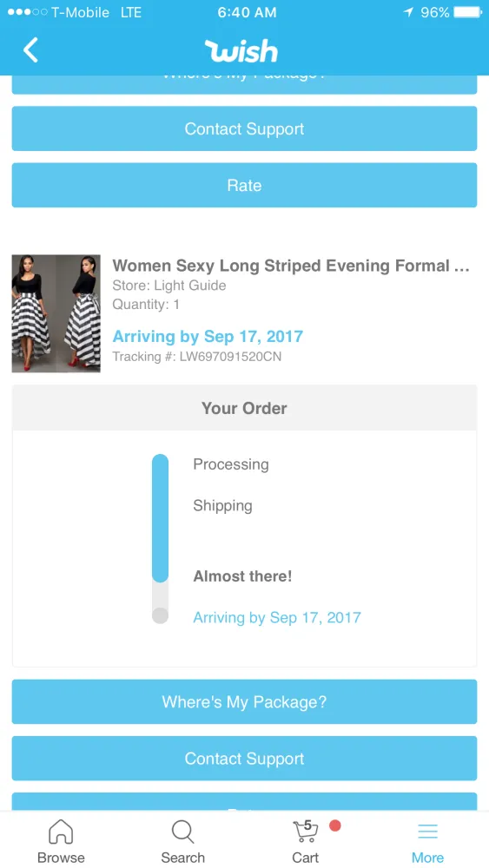Tap tracking number LW697091520CN
The image size is (489, 868).
pyautogui.click(x=230, y=357)
